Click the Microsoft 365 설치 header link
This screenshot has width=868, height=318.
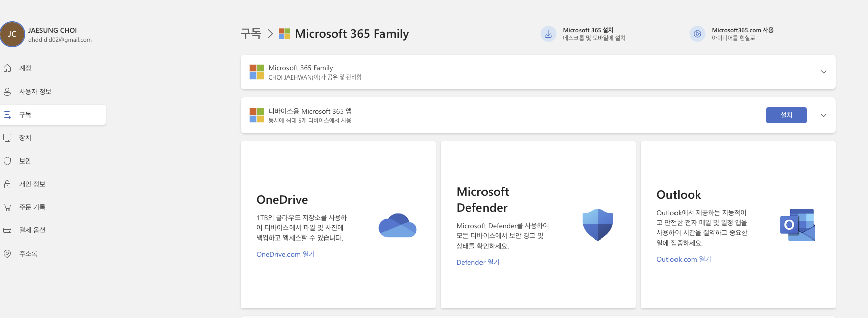[583, 34]
